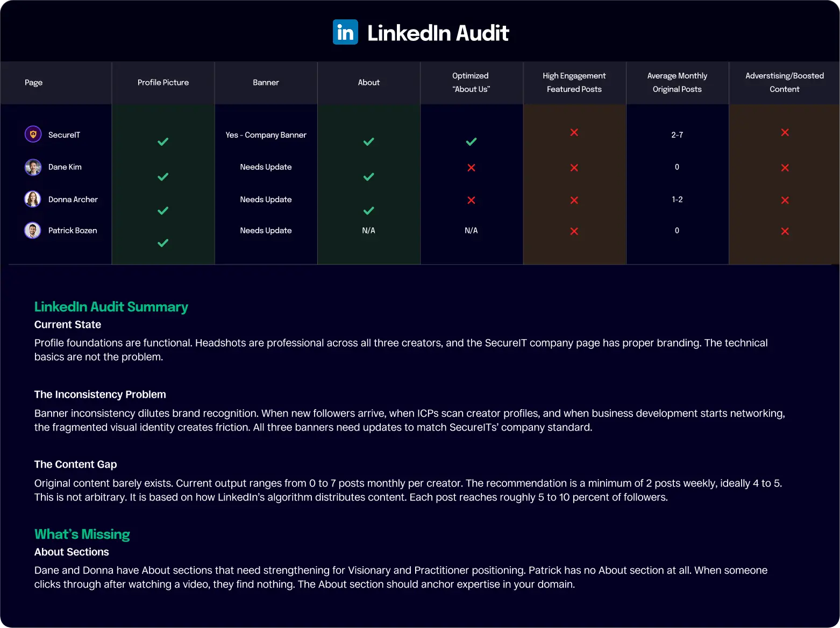
Task: Click the top checkmark in Profile Picture column
Action: [163, 141]
